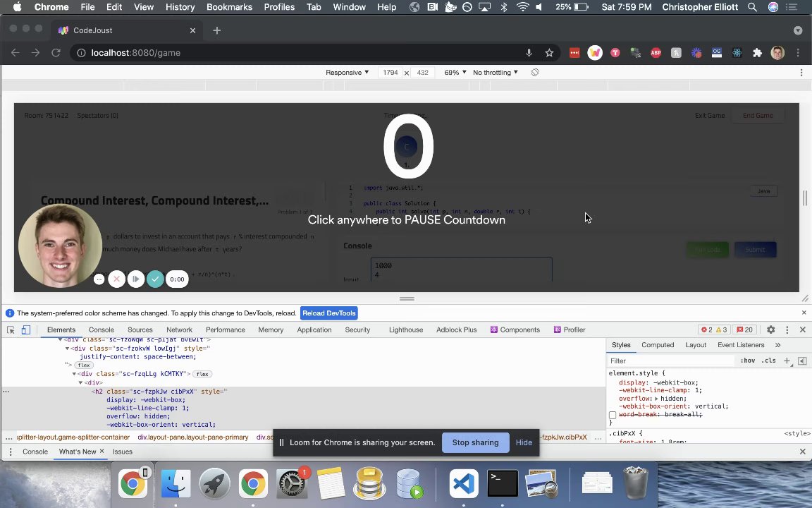The width and height of the screenshot is (812, 508).
Task: Toggle :hov element state panel
Action: coord(747,361)
